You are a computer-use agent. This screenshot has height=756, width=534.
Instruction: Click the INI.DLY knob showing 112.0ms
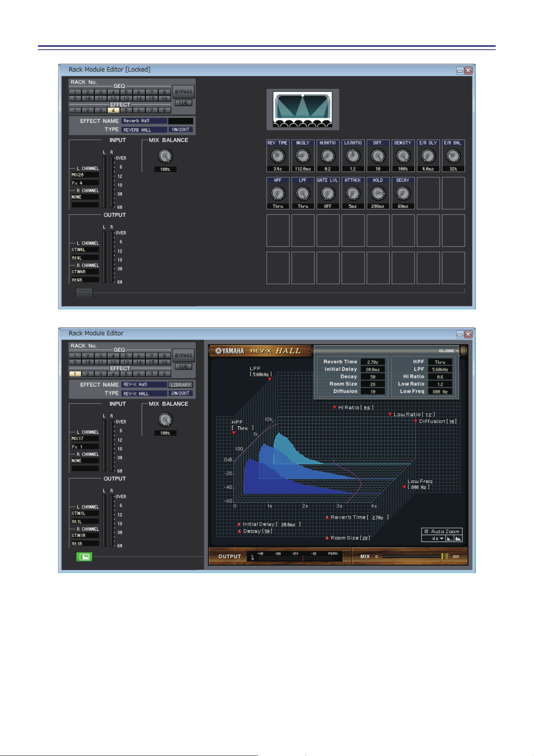coord(303,156)
